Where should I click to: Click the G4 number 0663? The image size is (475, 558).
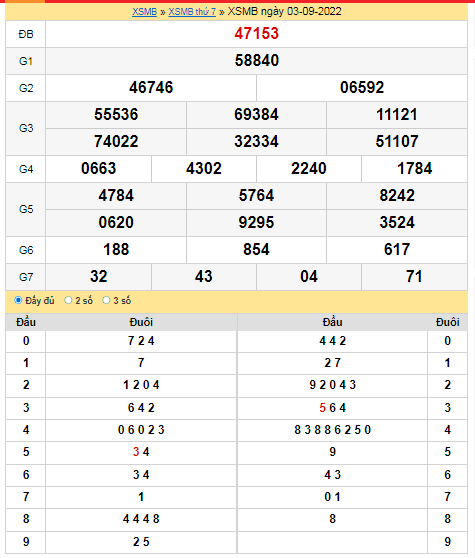99,169
